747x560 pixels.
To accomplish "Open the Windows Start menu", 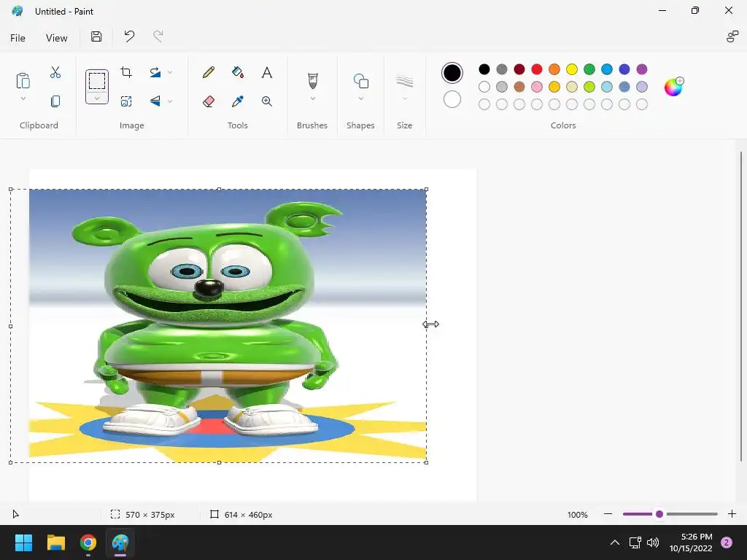I will [23, 542].
